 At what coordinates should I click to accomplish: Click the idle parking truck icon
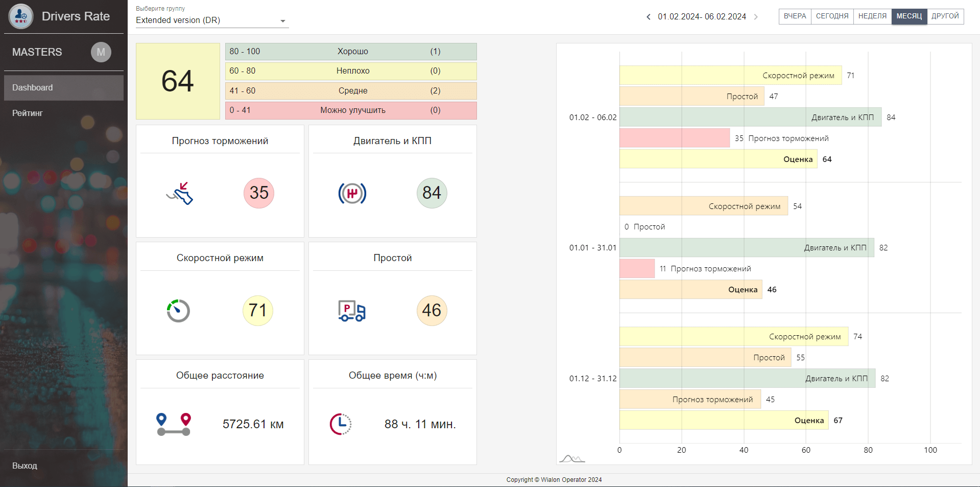tap(352, 311)
